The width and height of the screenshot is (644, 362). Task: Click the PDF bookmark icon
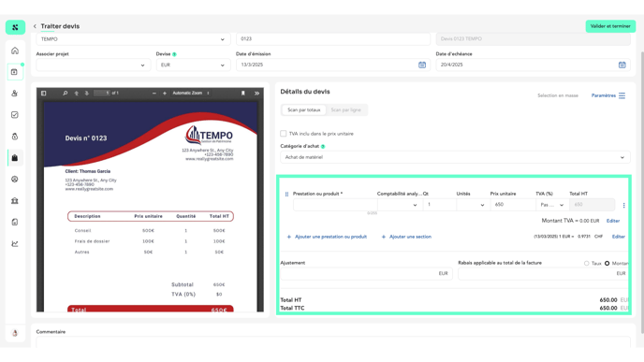(242, 94)
